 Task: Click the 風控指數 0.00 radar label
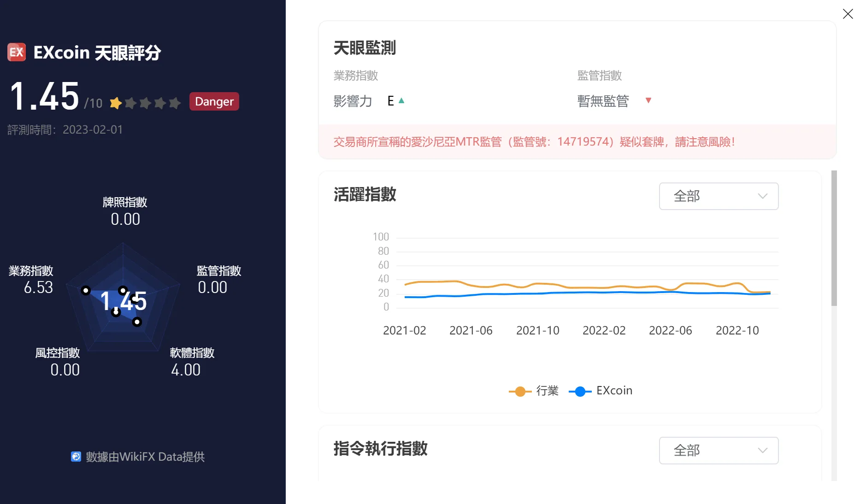[58, 362]
